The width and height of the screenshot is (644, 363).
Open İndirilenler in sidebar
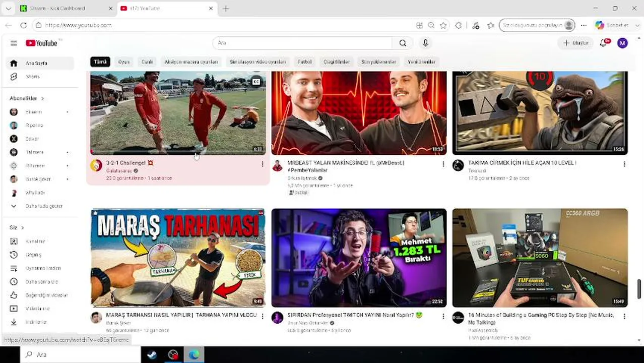[40, 322]
